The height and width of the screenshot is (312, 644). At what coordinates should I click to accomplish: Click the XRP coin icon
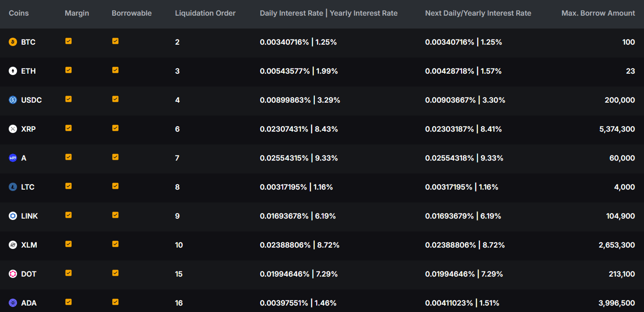pos(13,129)
